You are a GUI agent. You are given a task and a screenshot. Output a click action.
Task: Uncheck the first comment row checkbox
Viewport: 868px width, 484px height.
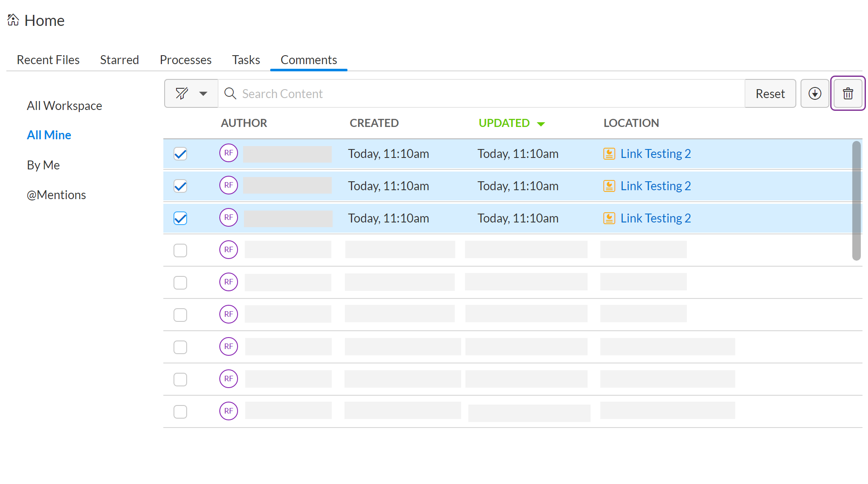(x=180, y=154)
